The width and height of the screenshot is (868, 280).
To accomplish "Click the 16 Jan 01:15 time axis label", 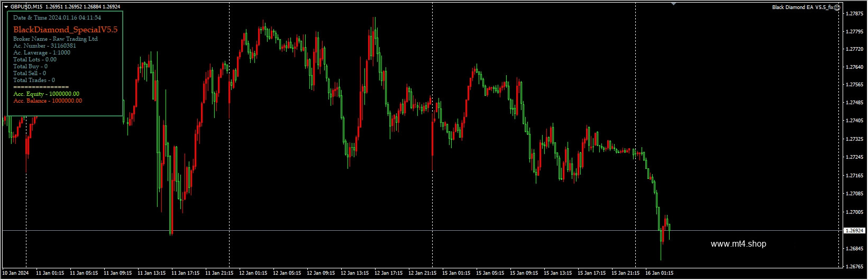I will tap(660, 274).
